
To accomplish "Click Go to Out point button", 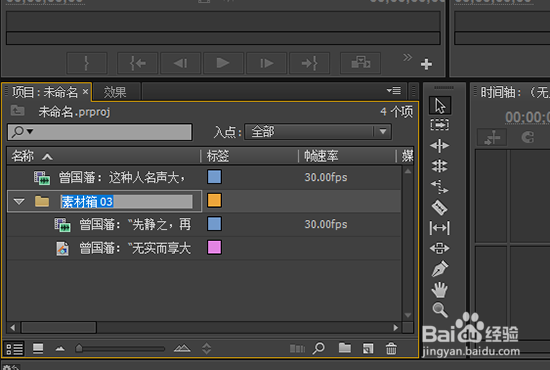I will [309, 63].
